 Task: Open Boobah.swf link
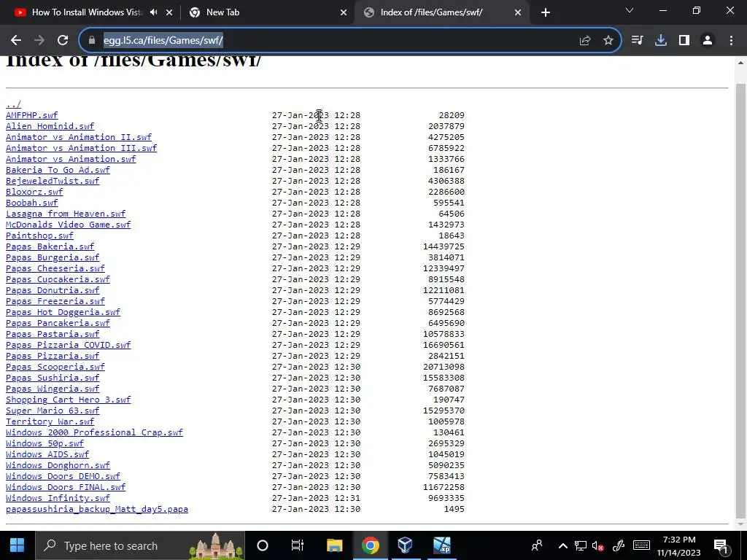point(31,203)
